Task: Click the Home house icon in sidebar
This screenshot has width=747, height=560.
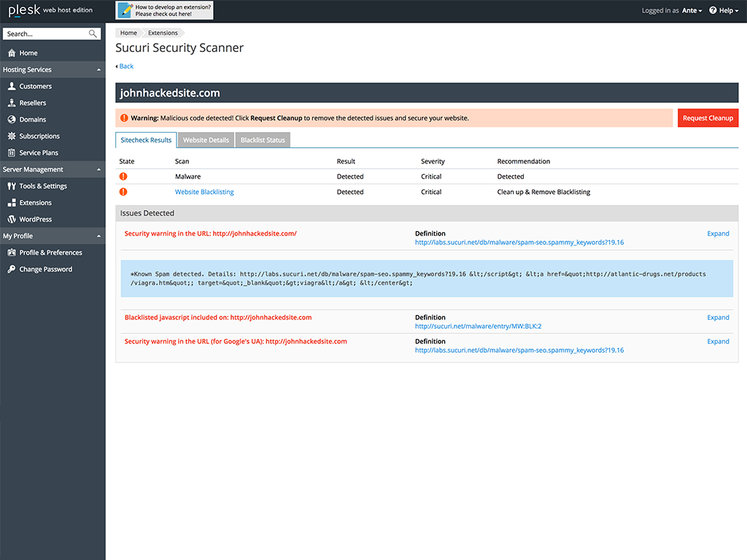Action: 12,52
